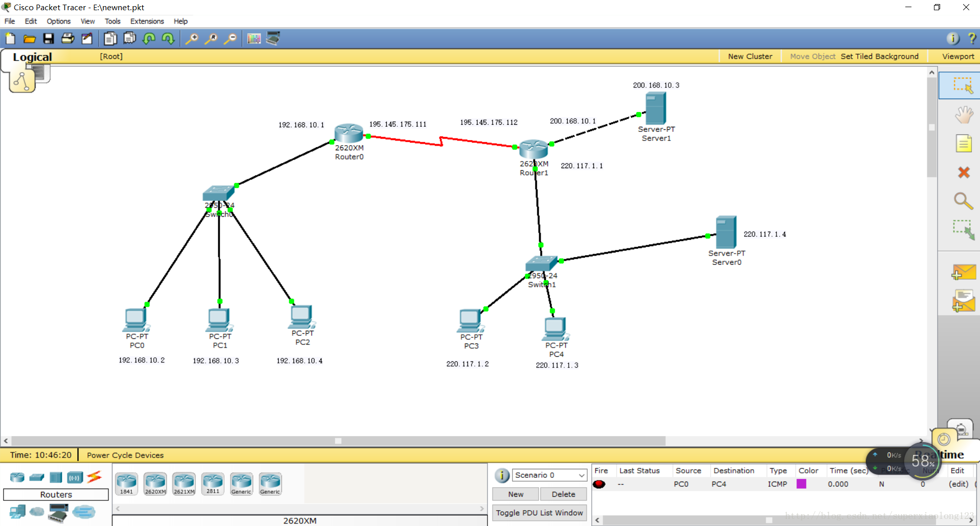
Task: Select the Multiuser Connection category icon
Action: (83, 511)
